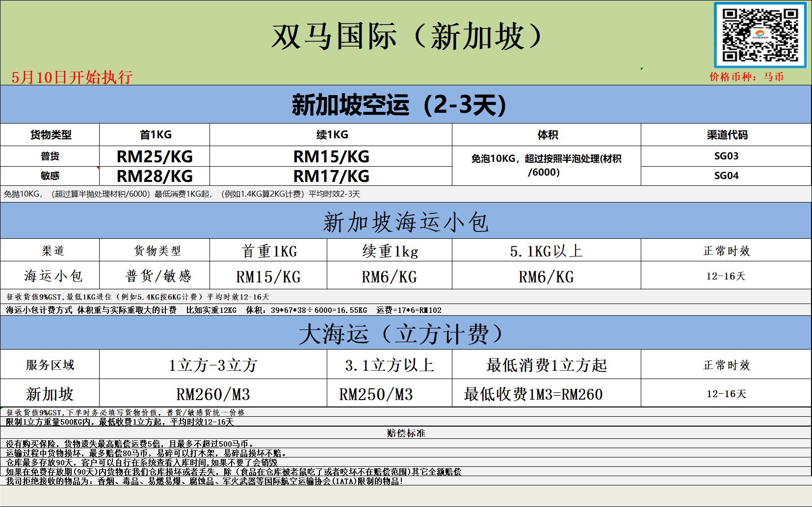
Task: Click the RM6/KG cell under 续重1kg
Action: click(390, 276)
